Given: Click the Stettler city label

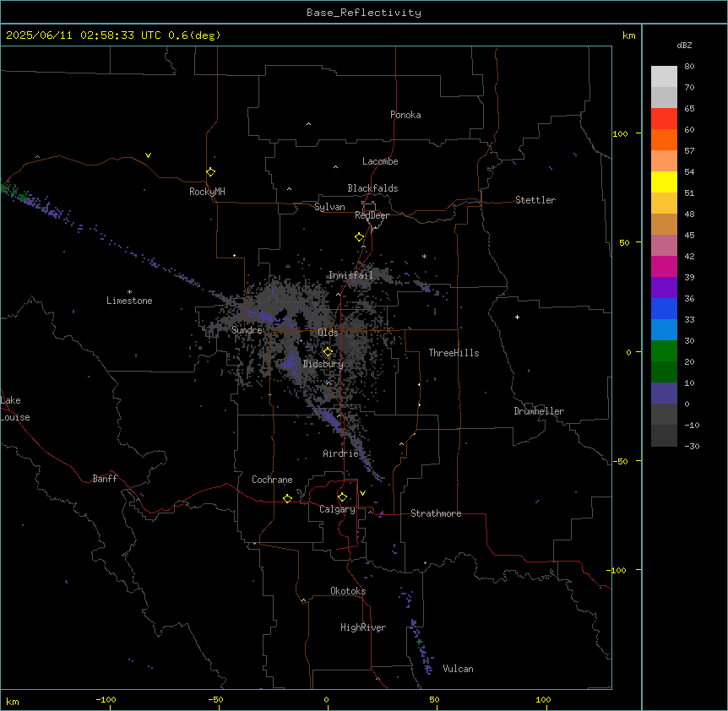Looking at the screenshot, I should click(x=535, y=200).
